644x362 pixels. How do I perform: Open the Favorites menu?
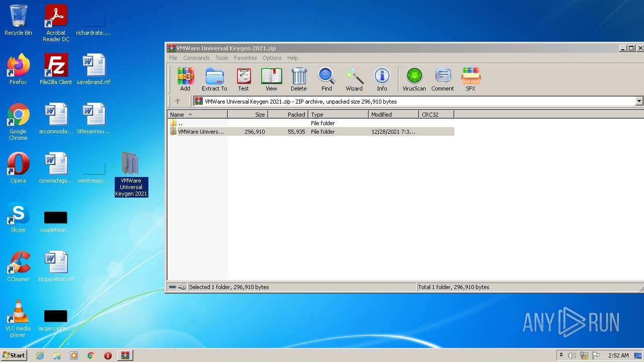click(245, 58)
